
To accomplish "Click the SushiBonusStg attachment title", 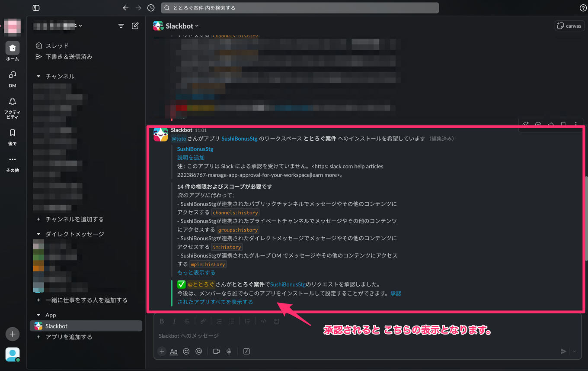I will point(195,149).
